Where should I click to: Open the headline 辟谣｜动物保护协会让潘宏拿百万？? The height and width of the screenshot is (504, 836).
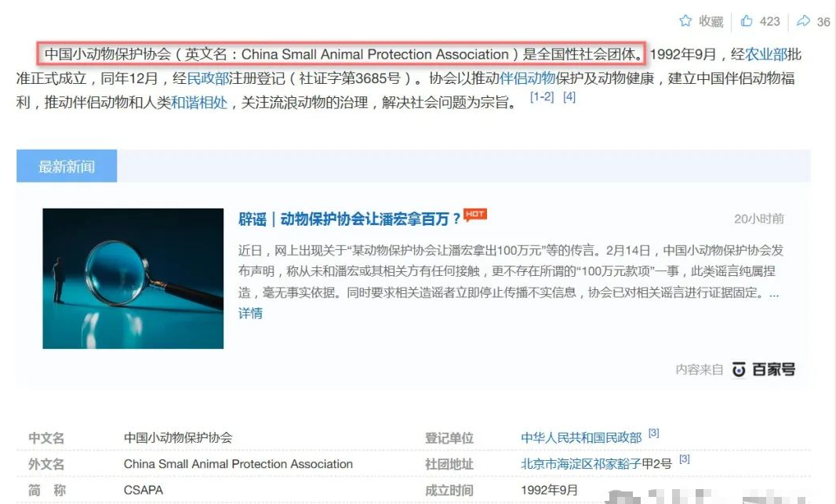[349, 219]
